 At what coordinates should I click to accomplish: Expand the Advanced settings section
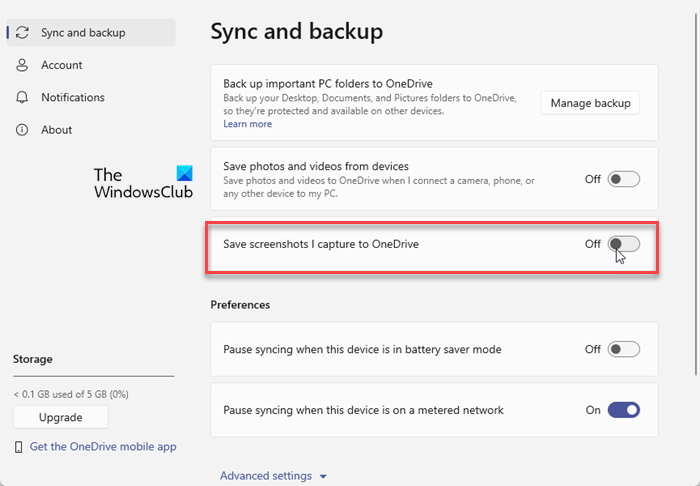266,476
